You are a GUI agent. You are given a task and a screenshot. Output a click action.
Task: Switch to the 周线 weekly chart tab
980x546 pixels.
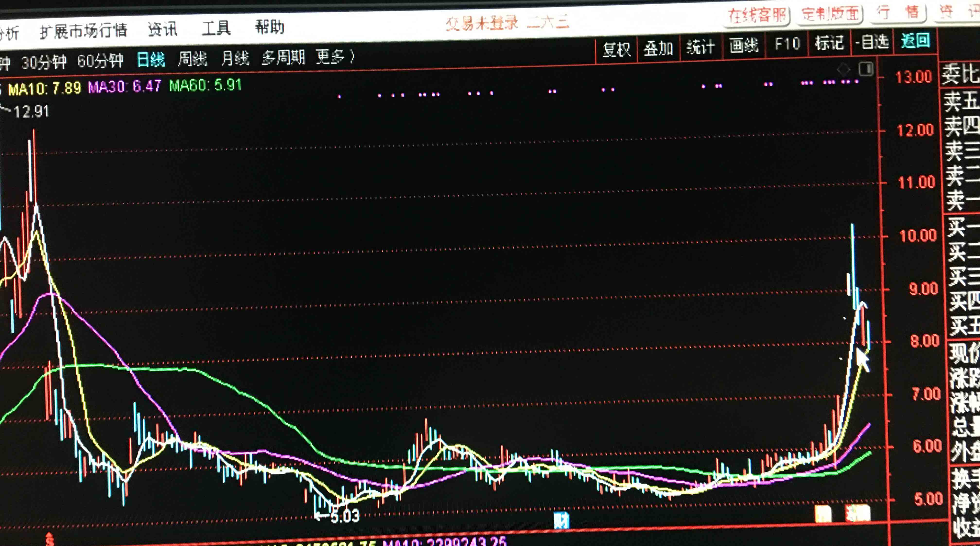pos(192,59)
